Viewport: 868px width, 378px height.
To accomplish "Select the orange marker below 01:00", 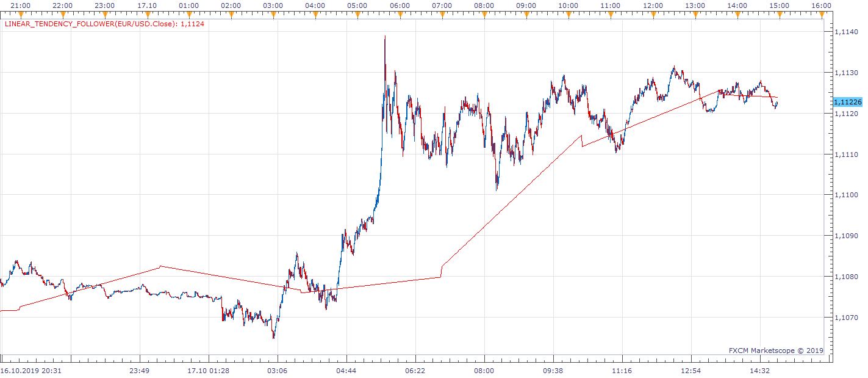I will [189, 15].
